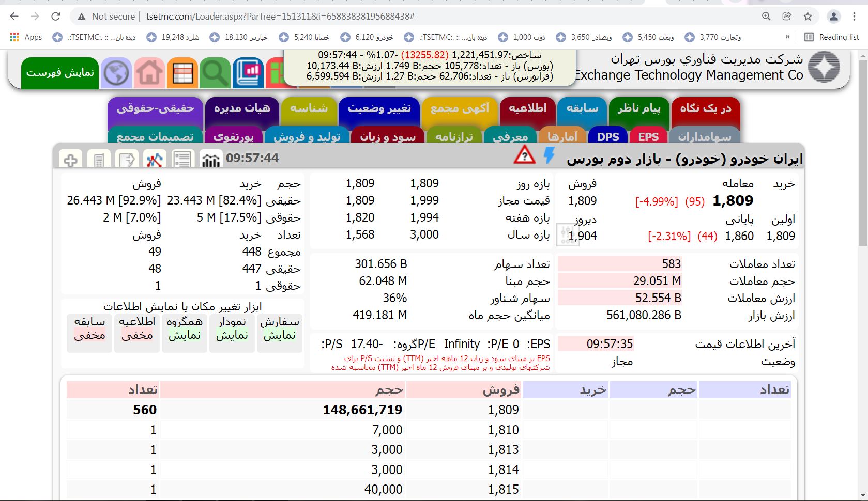Open the ذوب 1,000 bookmark
This screenshot has width=868, height=501.
click(521, 37)
